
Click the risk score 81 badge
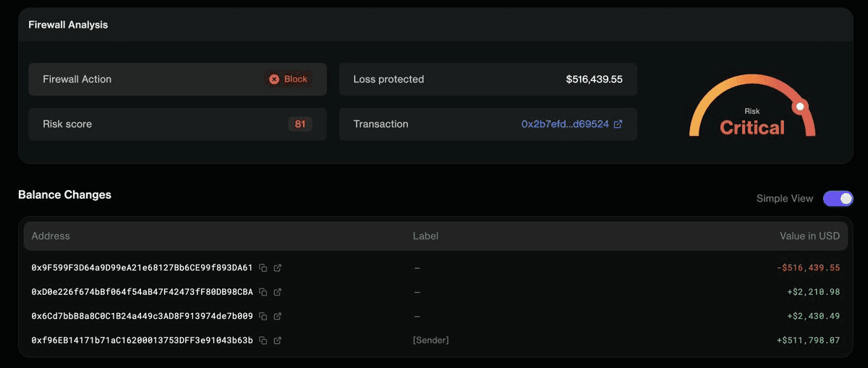point(300,124)
